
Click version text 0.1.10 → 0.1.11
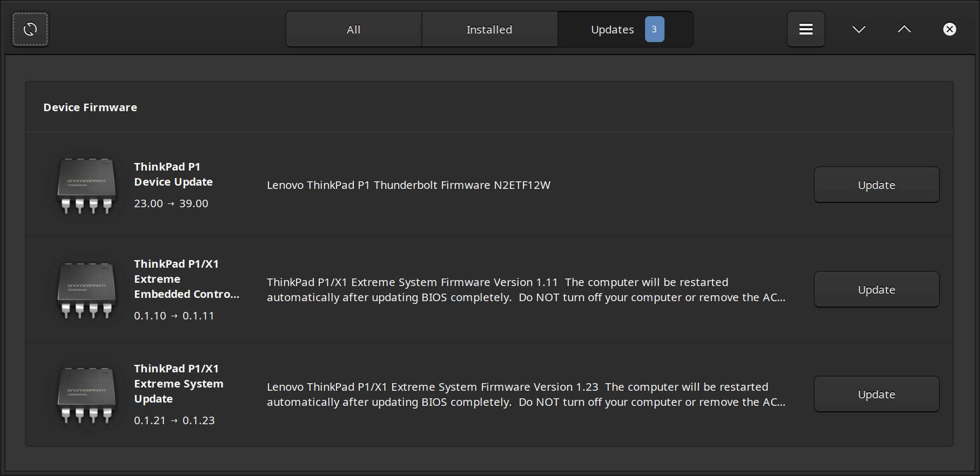pos(174,316)
